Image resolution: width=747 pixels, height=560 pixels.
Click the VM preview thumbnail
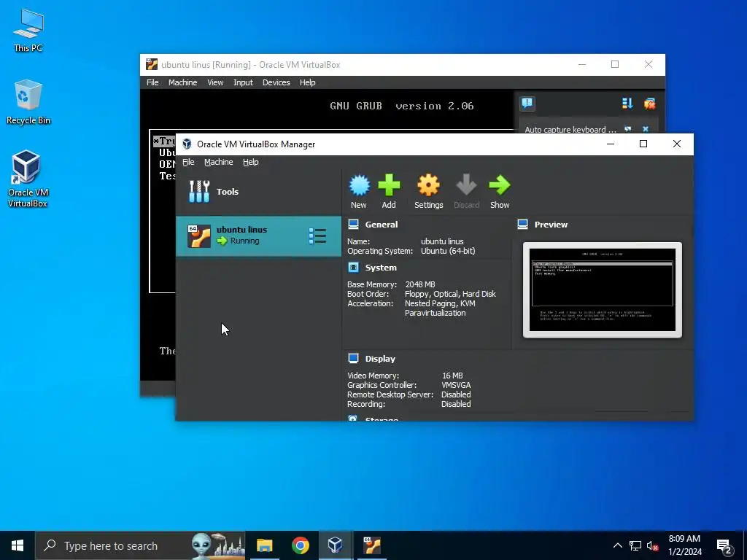(602, 290)
